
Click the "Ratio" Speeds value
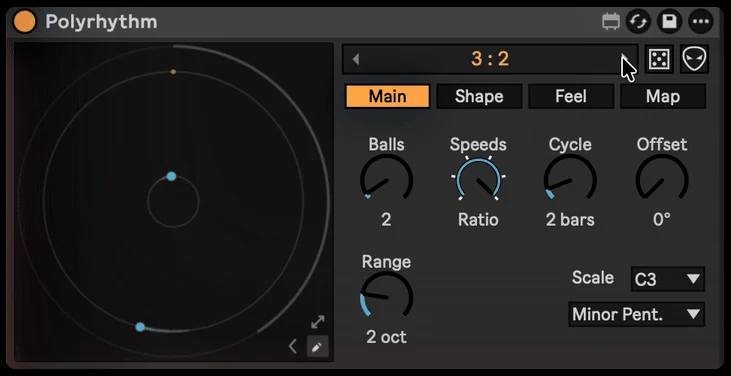(x=478, y=220)
